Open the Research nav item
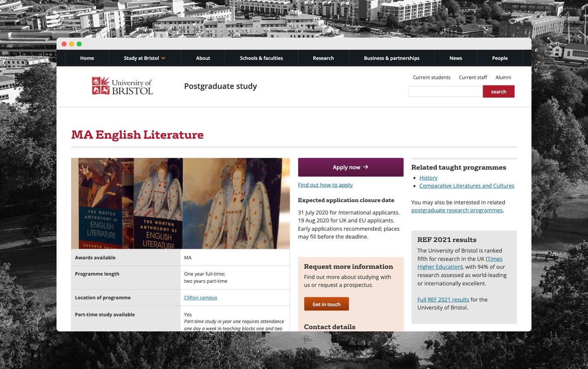The height and width of the screenshot is (369, 588). [x=323, y=58]
